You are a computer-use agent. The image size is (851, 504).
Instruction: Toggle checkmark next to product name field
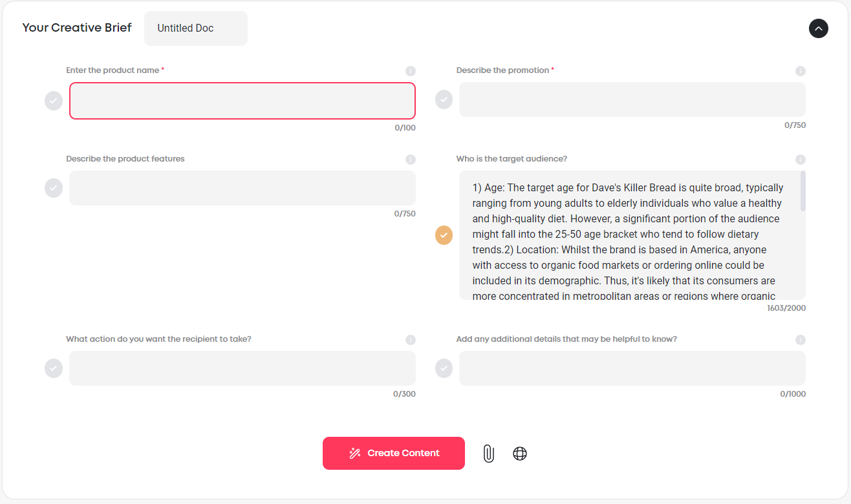click(x=54, y=101)
